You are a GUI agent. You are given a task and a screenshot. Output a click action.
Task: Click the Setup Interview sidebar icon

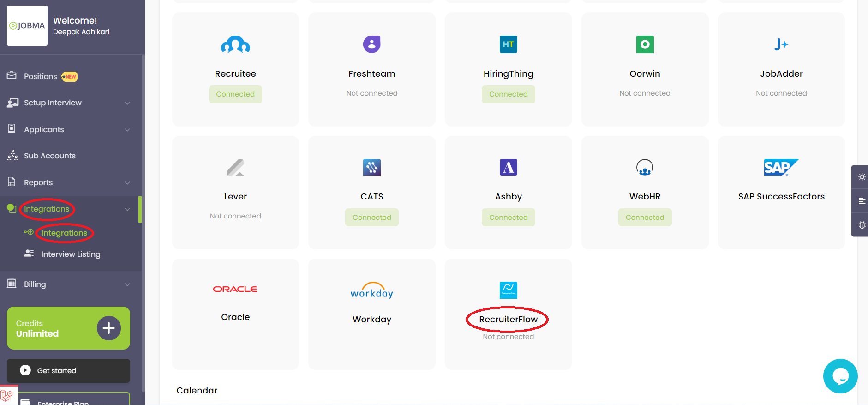(x=12, y=103)
